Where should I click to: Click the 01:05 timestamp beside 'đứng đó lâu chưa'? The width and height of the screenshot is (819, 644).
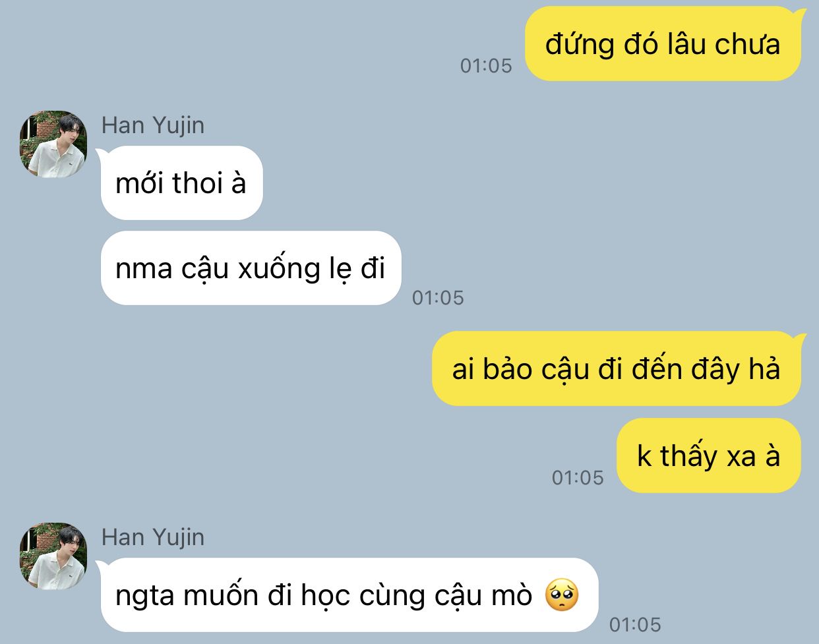coord(486,65)
